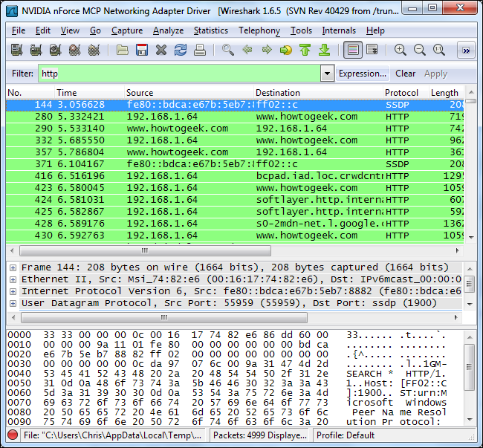Open the Go menu
Image resolution: width=483 pixels, height=448 pixels.
pyautogui.click(x=95, y=30)
